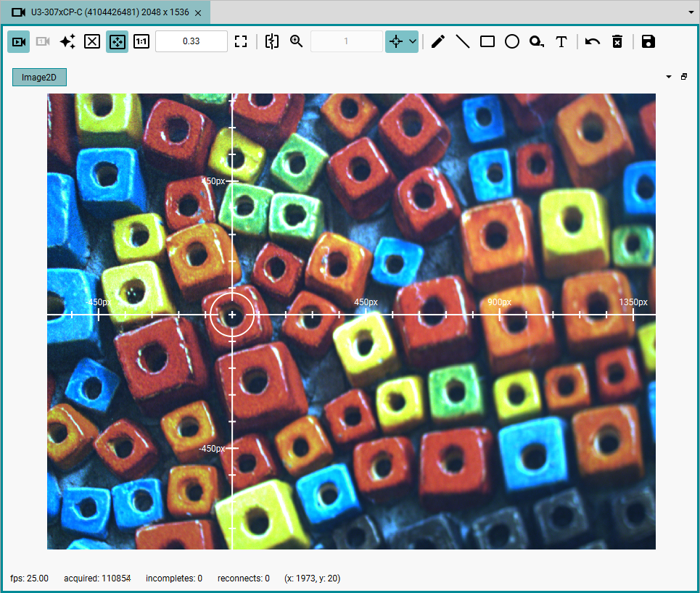The image size is (700, 593).
Task: Click the zoom factor field showing 0.33
Action: [191, 41]
